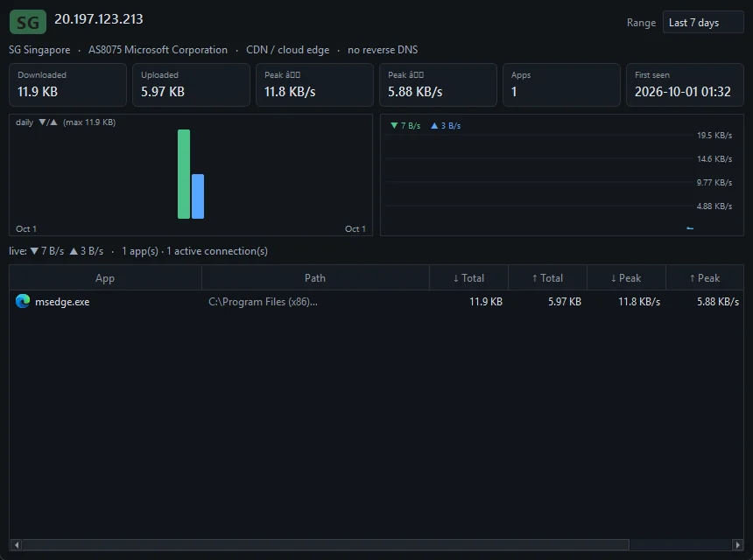Open the Range dropdown showing Last 7 days
The image size is (753, 560).
point(703,23)
